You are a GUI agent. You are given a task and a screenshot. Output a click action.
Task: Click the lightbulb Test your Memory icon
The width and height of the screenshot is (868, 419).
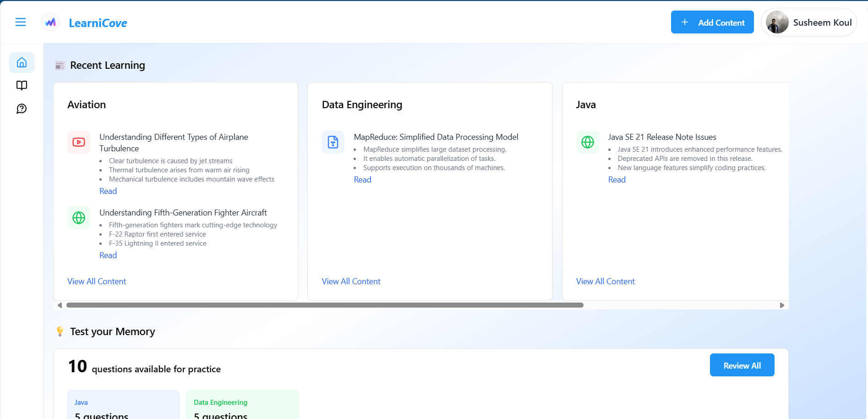[60, 331]
